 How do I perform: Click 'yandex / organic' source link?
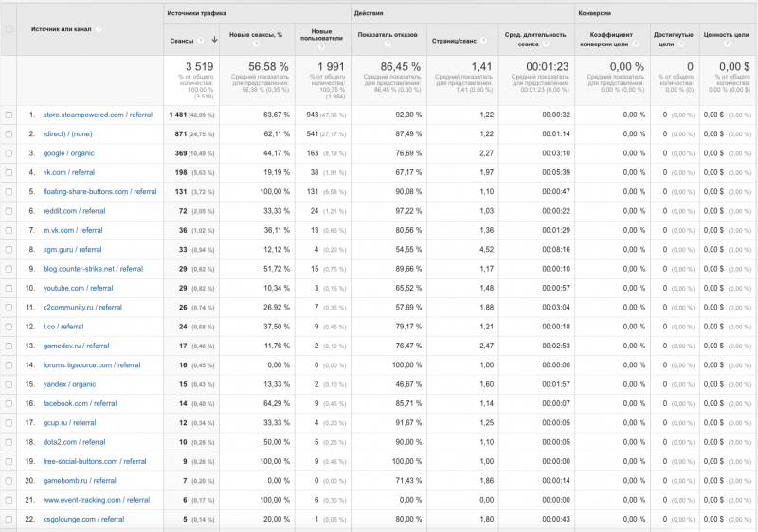coord(69,384)
